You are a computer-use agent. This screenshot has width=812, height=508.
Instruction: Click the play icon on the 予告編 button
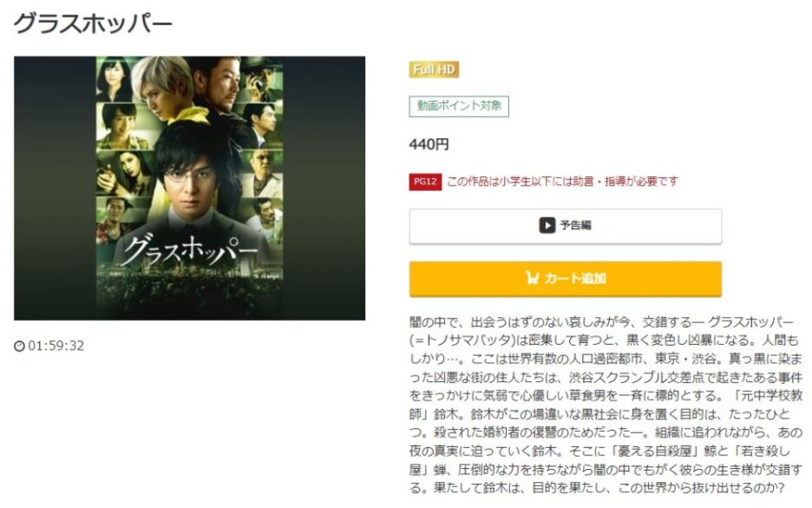[x=547, y=226]
